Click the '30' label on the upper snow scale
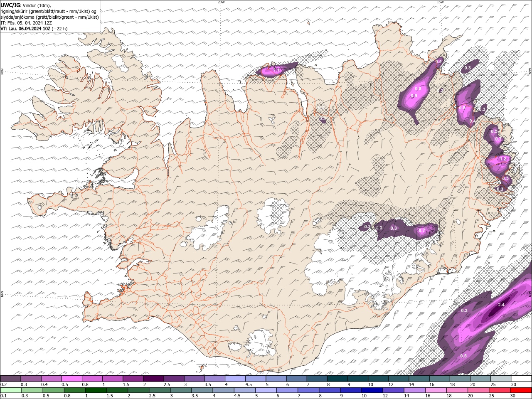 [x=514, y=385]
